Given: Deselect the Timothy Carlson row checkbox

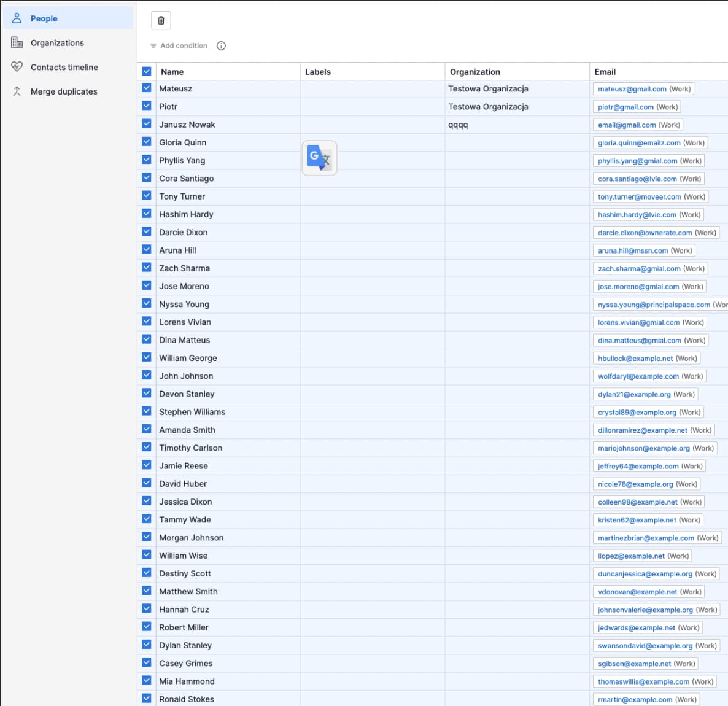Looking at the screenshot, I should [x=147, y=447].
